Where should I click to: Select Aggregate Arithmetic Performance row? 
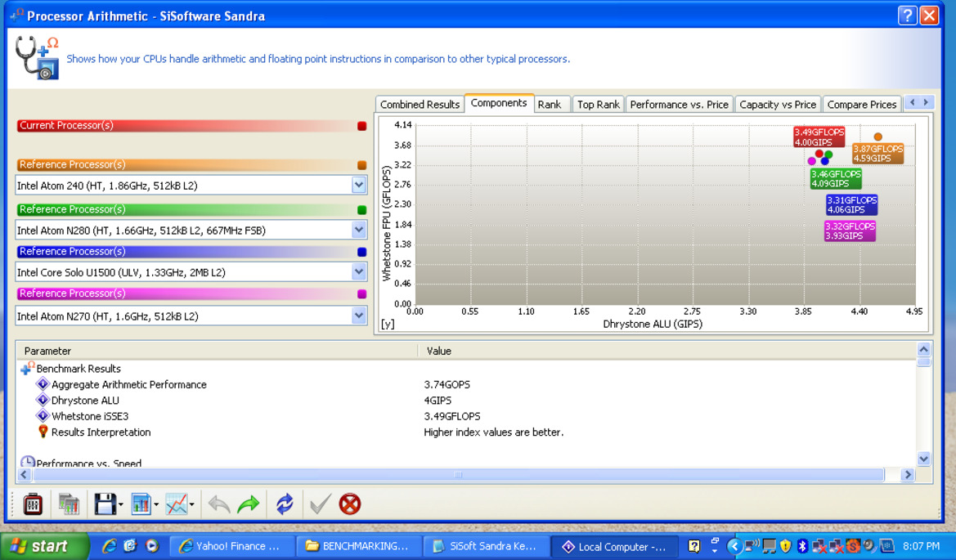(x=128, y=384)
